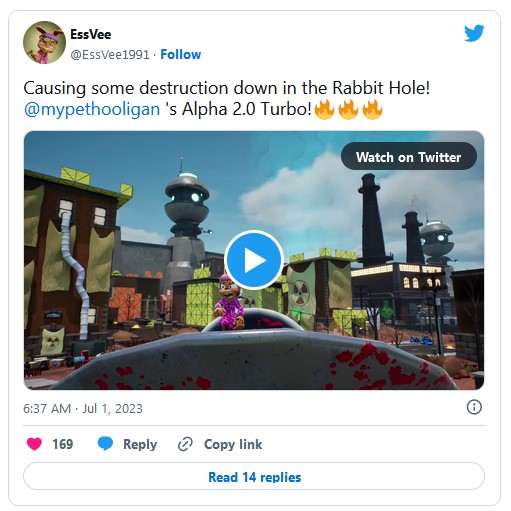Select the Reply text label
Screen dimensions: 511x511
(x=140, y=444)
